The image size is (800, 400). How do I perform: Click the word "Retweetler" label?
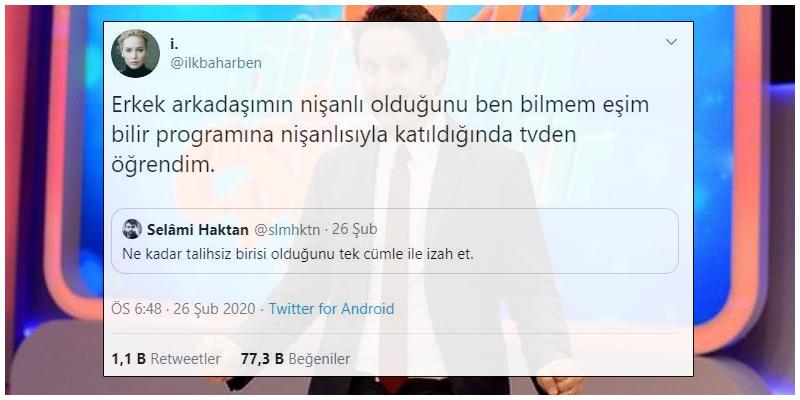pyautogui.click(x=186, y=359)
